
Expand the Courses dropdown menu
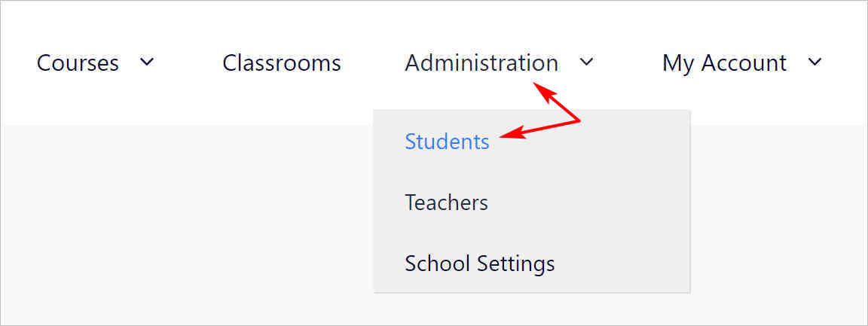click(x=147, y=62)
